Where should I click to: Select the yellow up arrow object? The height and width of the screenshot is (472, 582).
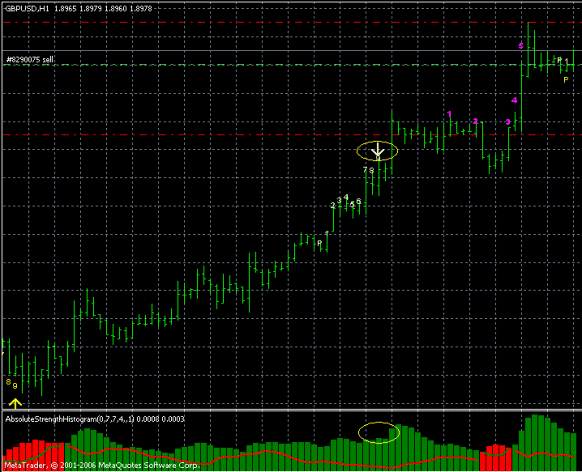(x=15, y=403)
